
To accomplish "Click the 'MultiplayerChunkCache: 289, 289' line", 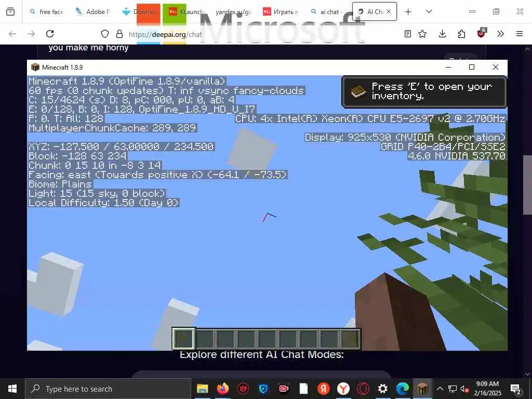I will click(x=112, y=128).
